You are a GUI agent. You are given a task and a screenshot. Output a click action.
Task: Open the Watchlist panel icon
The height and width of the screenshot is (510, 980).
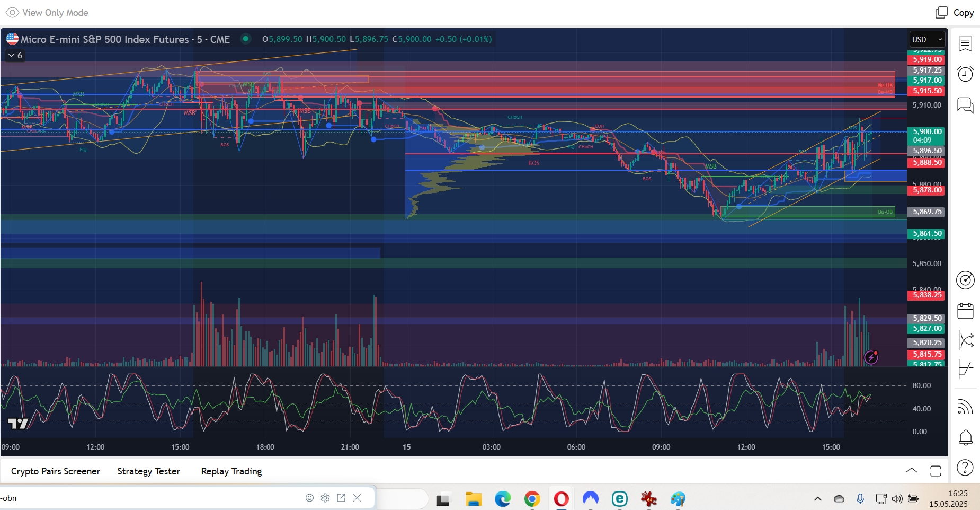pyautogui.click(x=965, y=43)
